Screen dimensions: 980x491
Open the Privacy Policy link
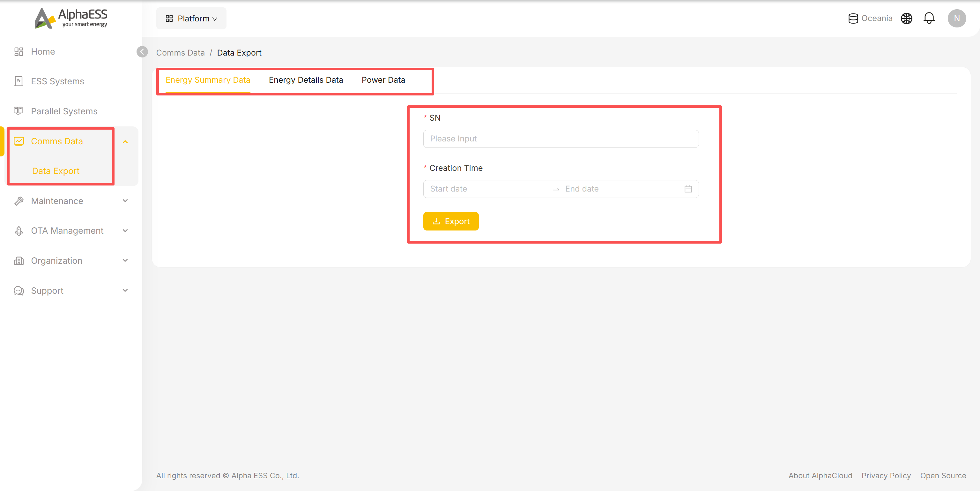tap(886, 475)
